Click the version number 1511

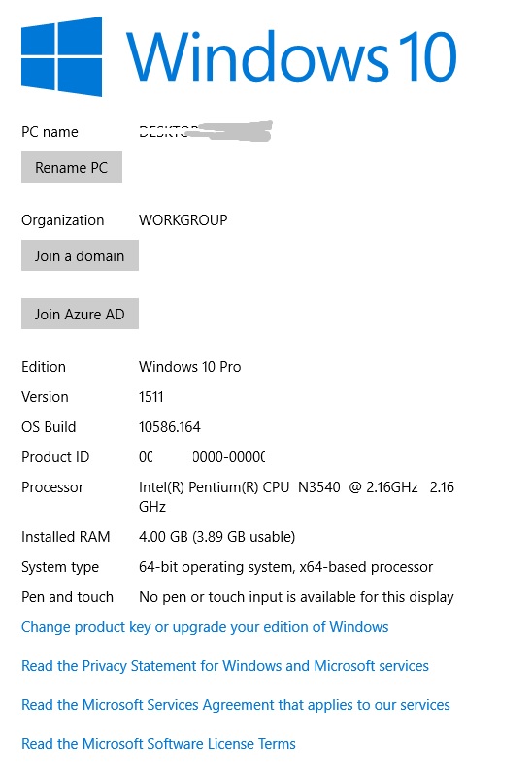[x=151, y=397]
